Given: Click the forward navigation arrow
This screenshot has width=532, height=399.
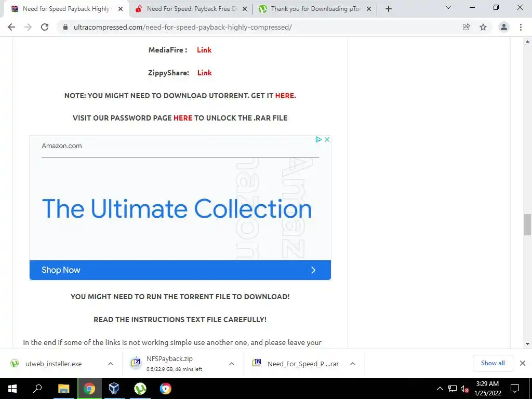Looking at the screenshot, I should [28, 27].
